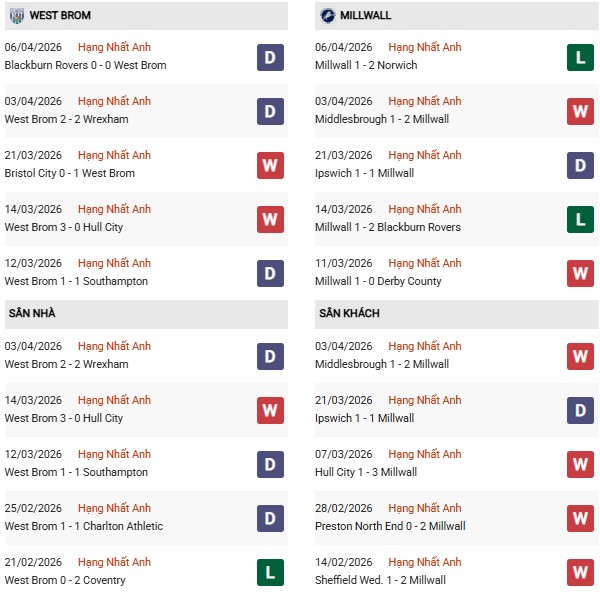The image size is (600, 593).
Task: Click the L badge for Millwall vs Blackburn Rovers
Action: 580,219
